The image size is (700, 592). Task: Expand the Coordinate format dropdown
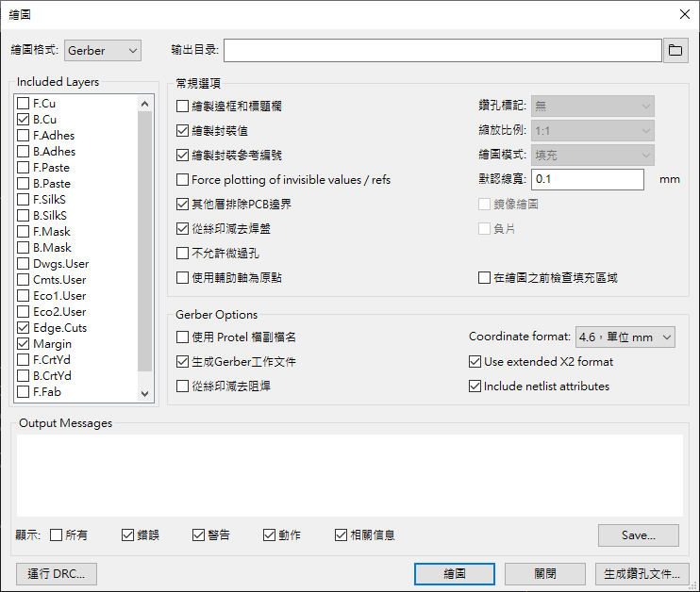pyautogui.click(x=625, y=337)
